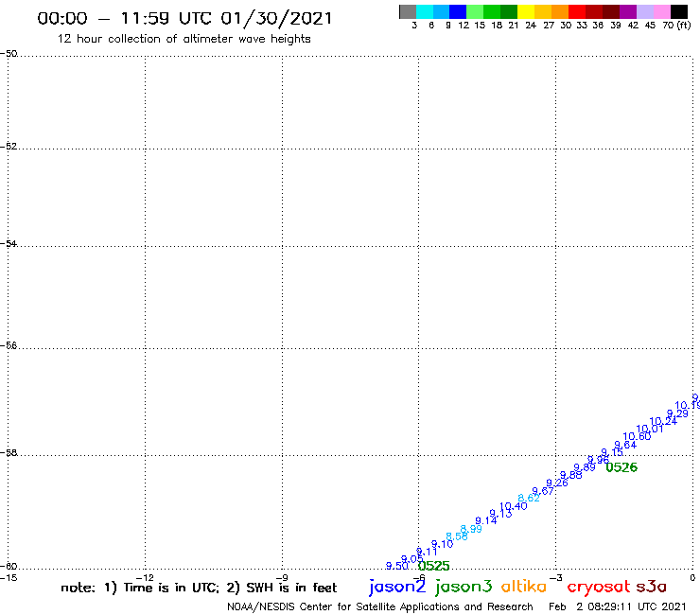Click the "12 hour collection of altimeter wave heights" subtitle
Image resolution: width=700 pixels, height=615 pixels.
[184, 39]
